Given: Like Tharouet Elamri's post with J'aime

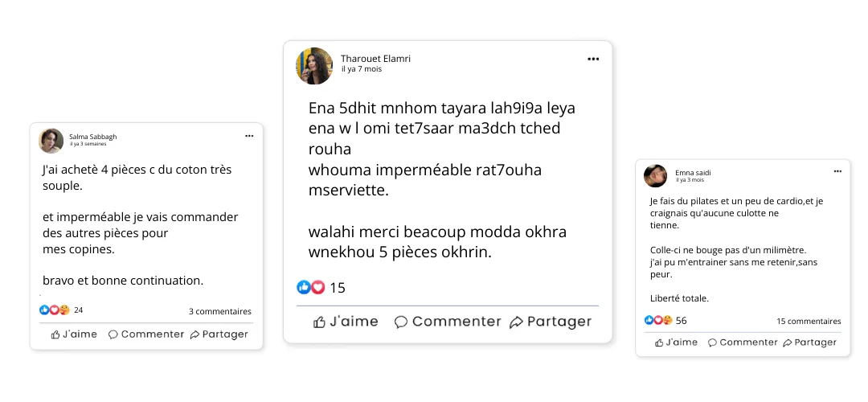Looking at the screenshot, I should [x=346, y=322].
